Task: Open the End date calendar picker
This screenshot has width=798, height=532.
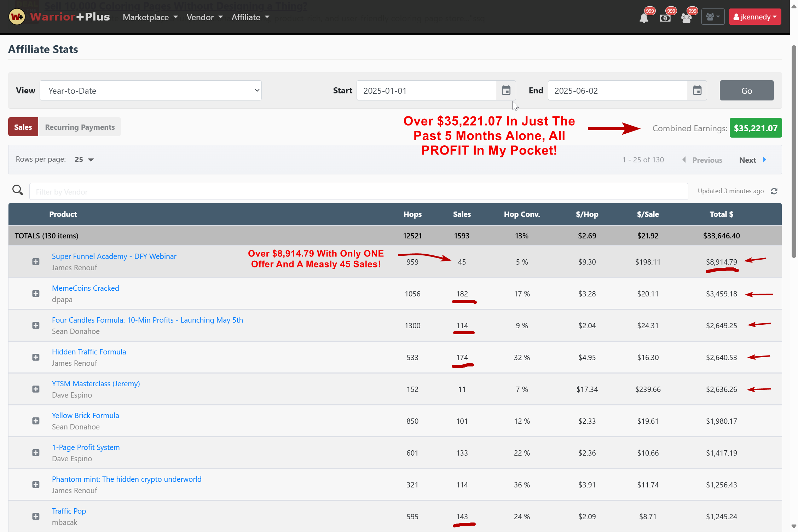Action: [697, 91]
